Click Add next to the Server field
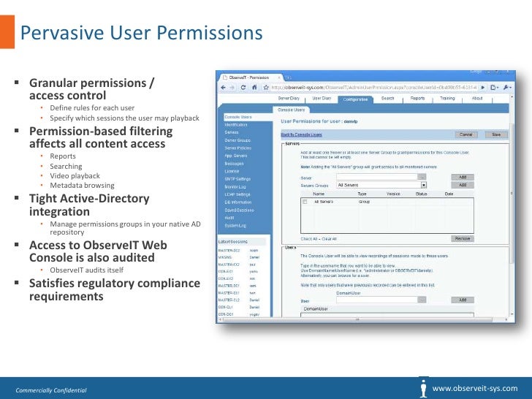The image size is (532, 399). 463,177
